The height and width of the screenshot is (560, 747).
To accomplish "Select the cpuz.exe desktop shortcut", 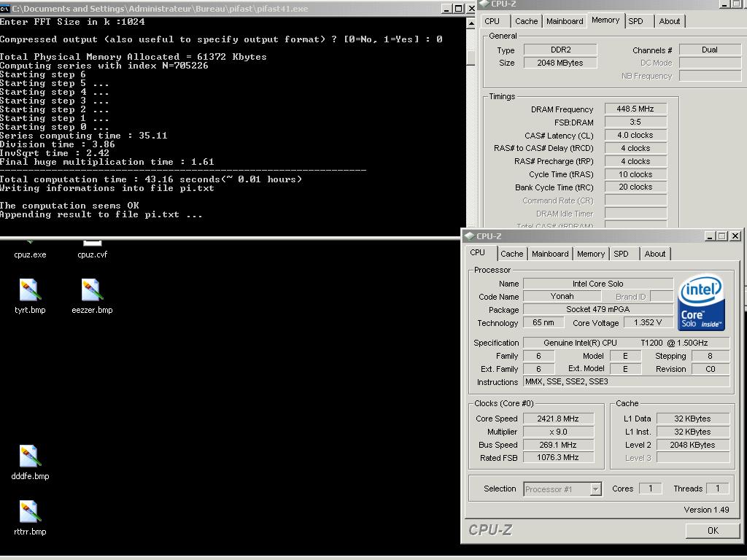I will coord(30,251).
